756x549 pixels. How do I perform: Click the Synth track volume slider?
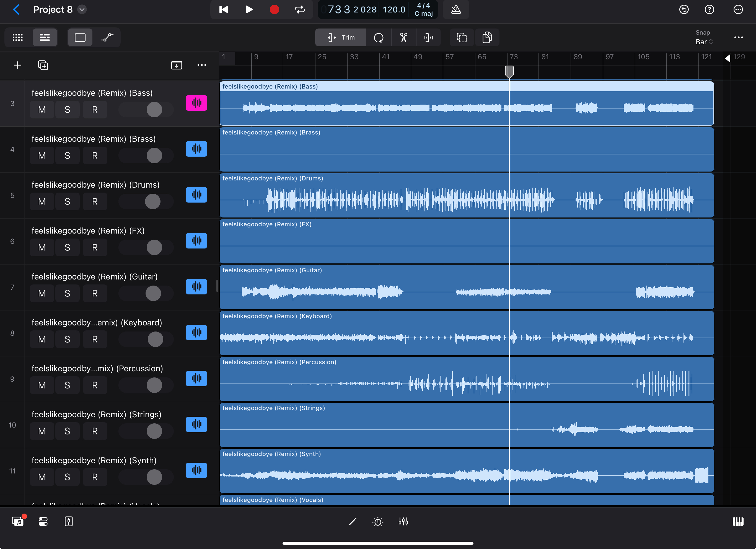154,477
